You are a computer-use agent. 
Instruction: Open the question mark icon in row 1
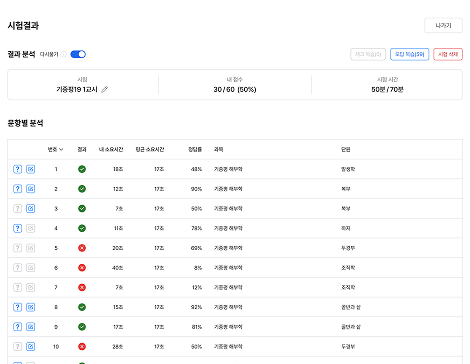pyautogui.click(x=17, y=169)
